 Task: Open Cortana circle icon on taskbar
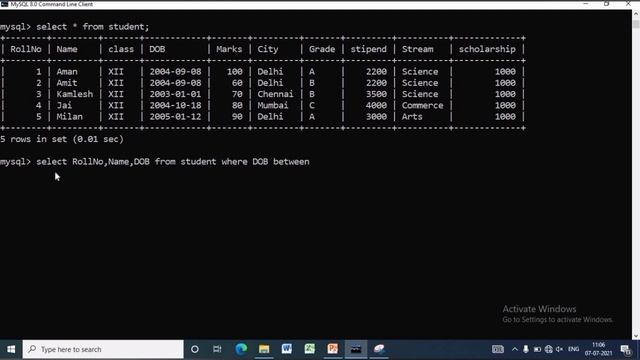195,349
